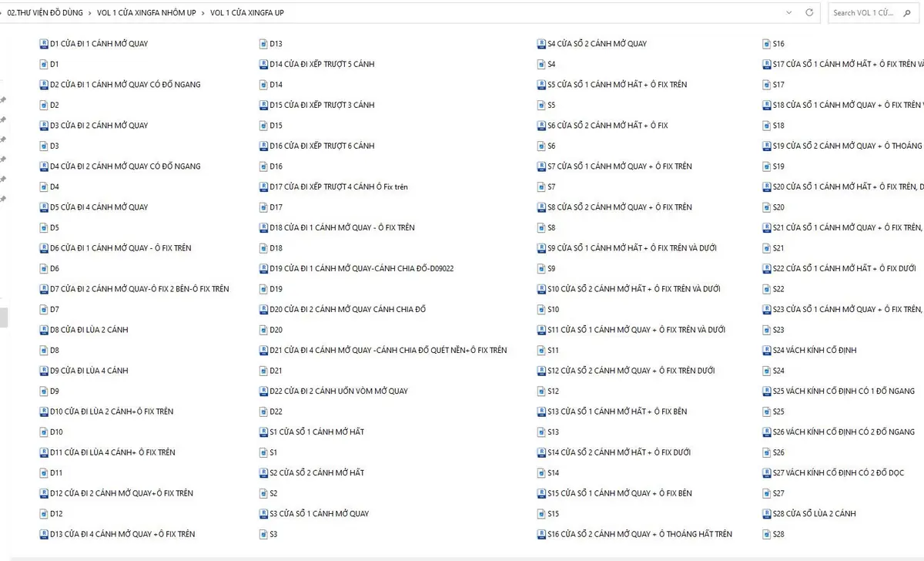Screen dimensions: 924x561
Task: Select D11 CỬA ĐI LÙA 4 CÁNH+ Ô FIX TRÊN
Action: pos(108,452)
